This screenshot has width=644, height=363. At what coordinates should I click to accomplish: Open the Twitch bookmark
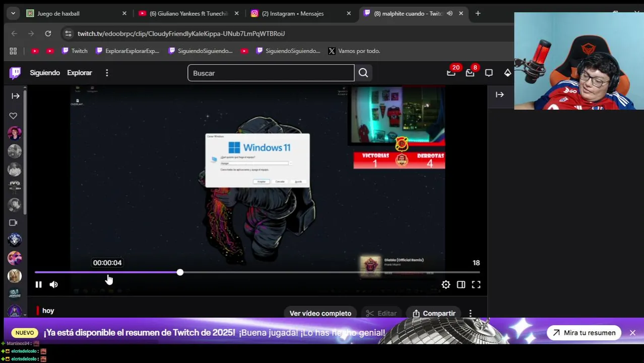click(75, 51)
